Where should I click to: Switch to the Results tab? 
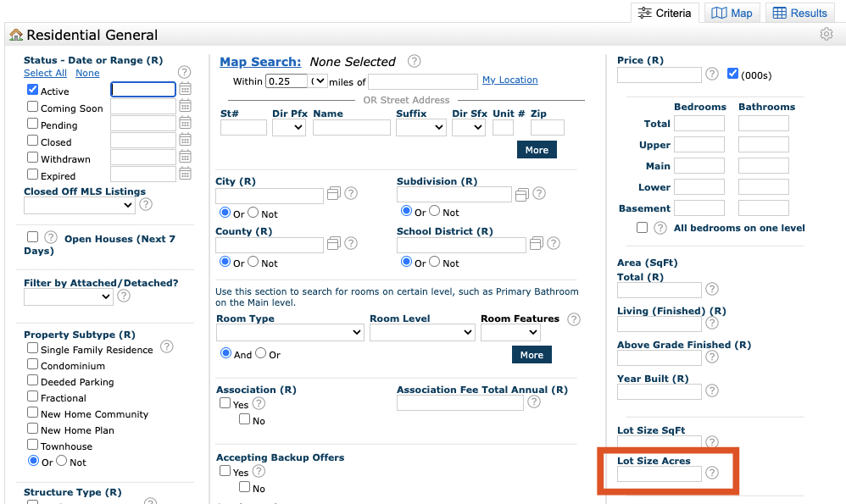point(799,13)
